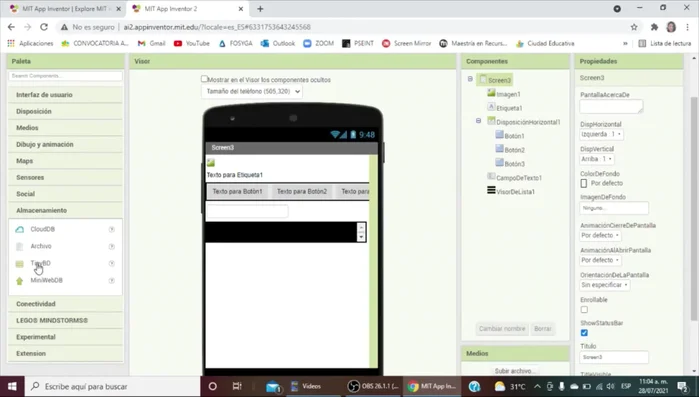Bookmark this page with the star icon

pyautogui.click(x=634, y=27)
